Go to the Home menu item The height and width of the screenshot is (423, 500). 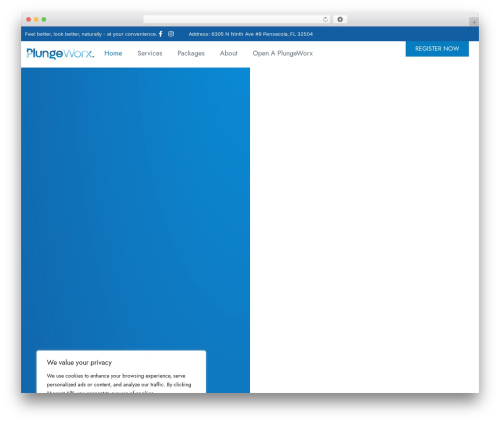pos(113,53)
